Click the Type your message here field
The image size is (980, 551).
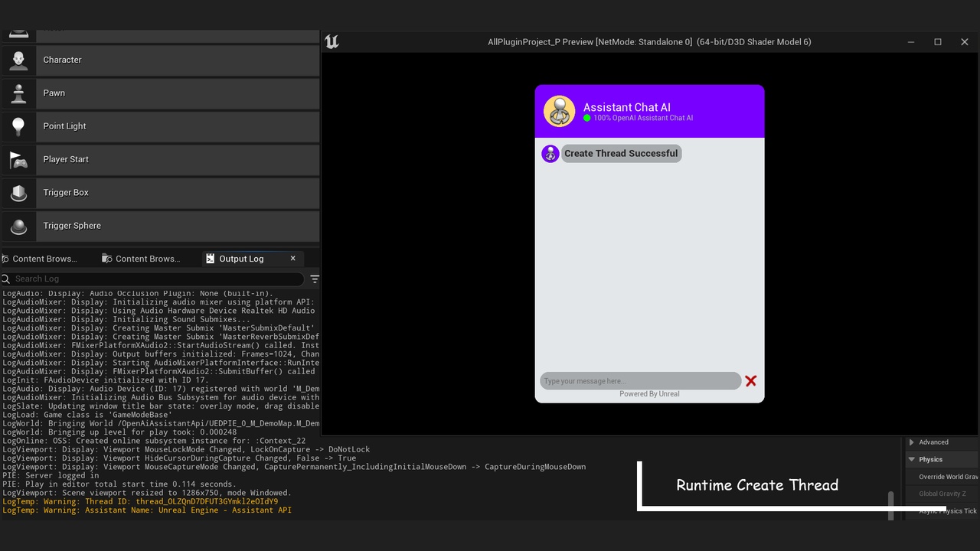click(x=640, y=381)
